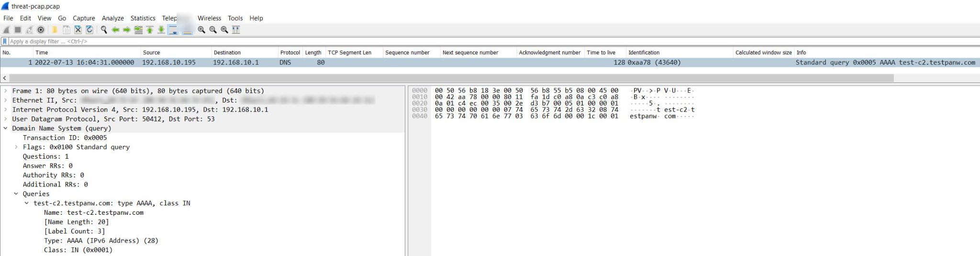
Task: Sort by the Destination column header
Action: [x=245, y=53]
